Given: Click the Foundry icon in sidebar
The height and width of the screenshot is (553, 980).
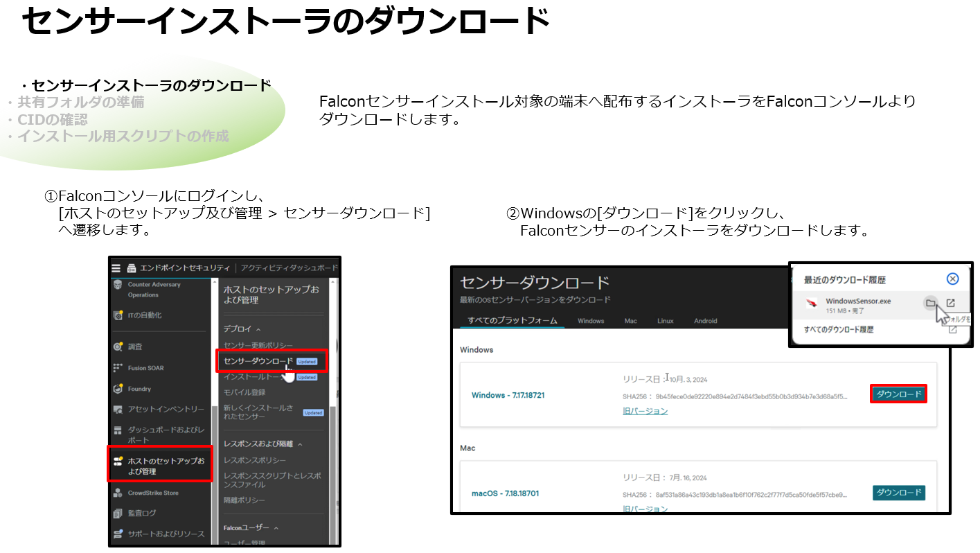Looking at the screenshot, I should 117,389.
